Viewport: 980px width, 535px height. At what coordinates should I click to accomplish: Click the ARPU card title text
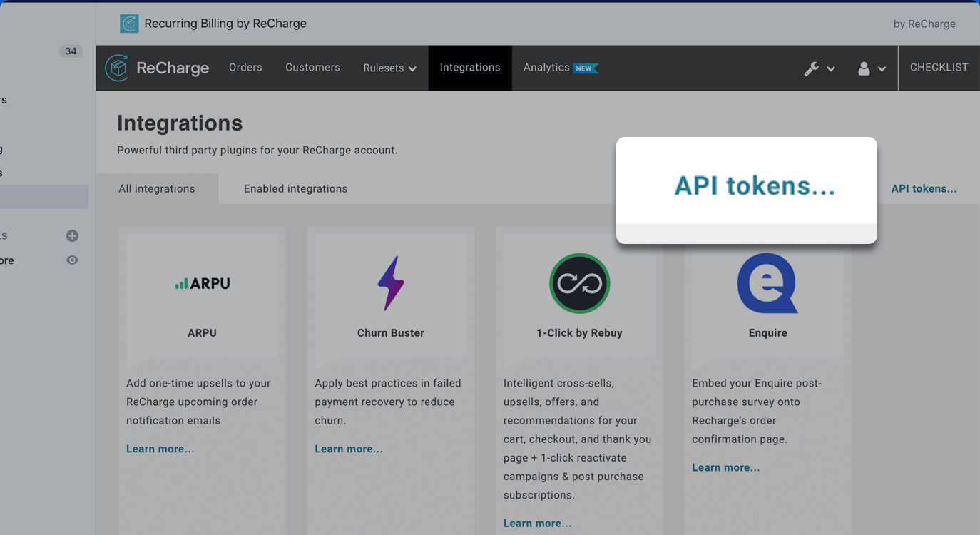pos(202,332)
